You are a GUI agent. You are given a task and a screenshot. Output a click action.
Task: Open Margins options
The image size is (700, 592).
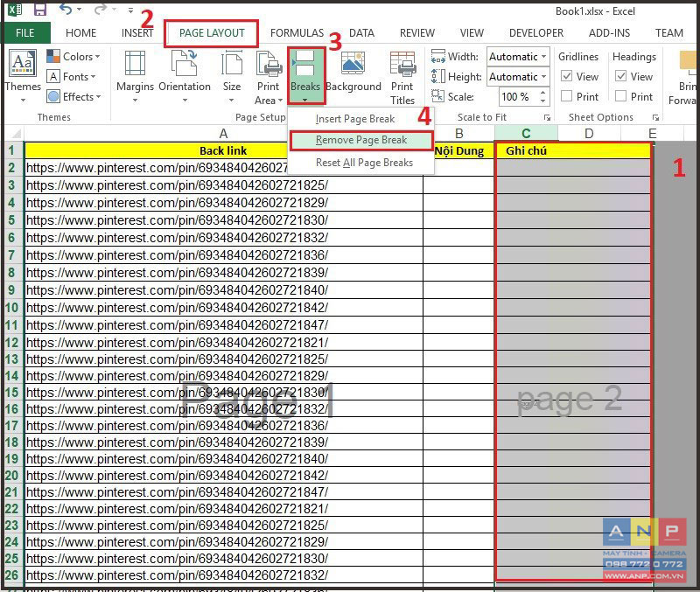click(x=135, y=76)
